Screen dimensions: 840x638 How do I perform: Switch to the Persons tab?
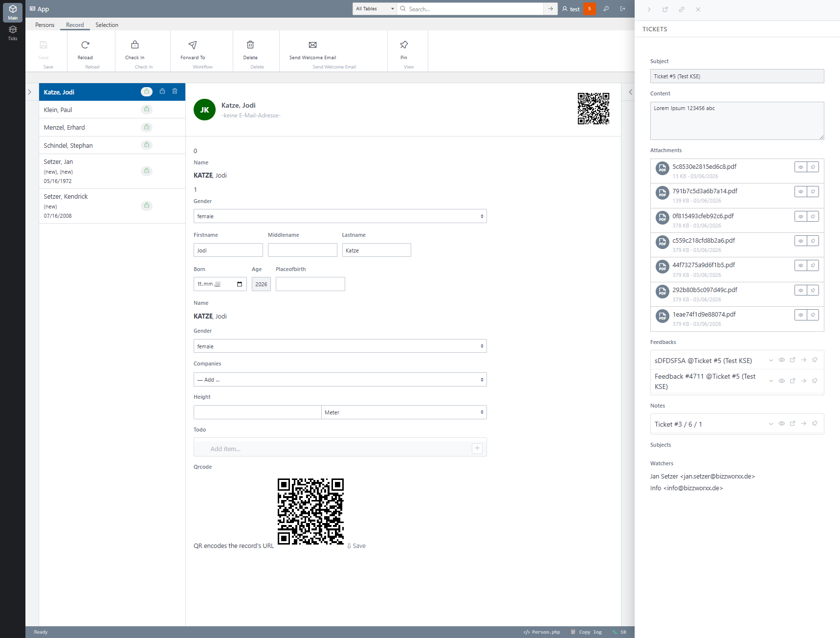click(45, 25)
